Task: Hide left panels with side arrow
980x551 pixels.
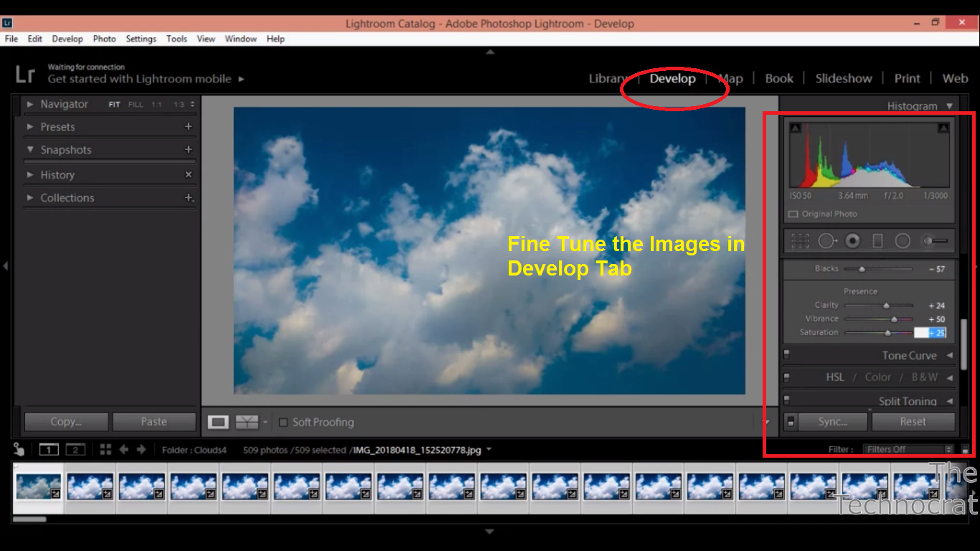Action: coord(5,266)
